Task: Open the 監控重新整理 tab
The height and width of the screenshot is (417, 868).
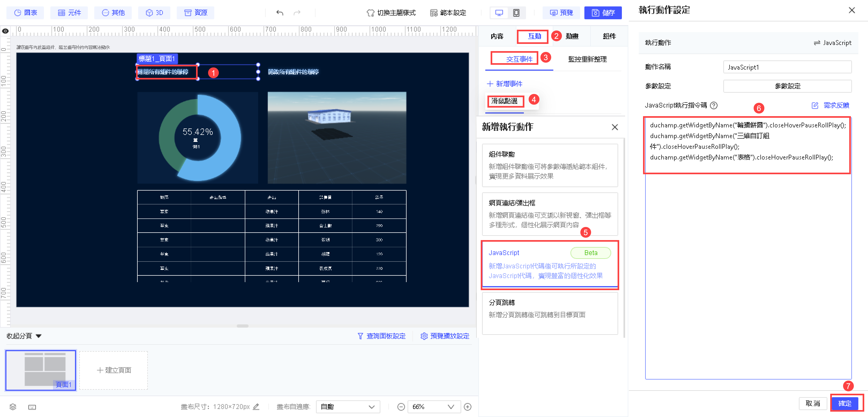Action: coord(587,59)
